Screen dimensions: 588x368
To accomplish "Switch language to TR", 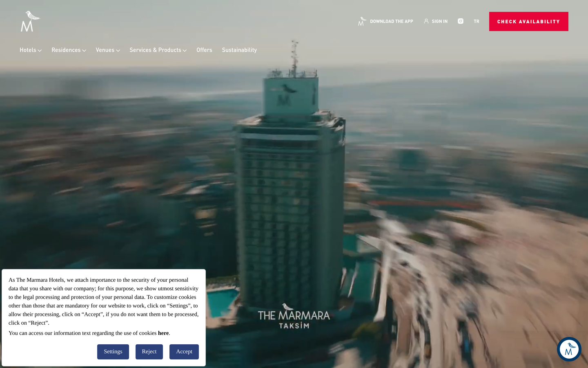I will coord(477,21).
